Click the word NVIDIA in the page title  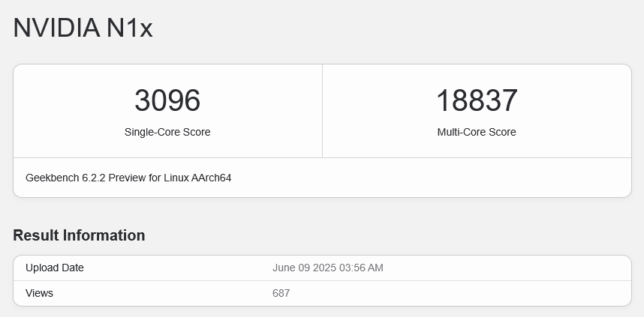click(x=56, y=28)
